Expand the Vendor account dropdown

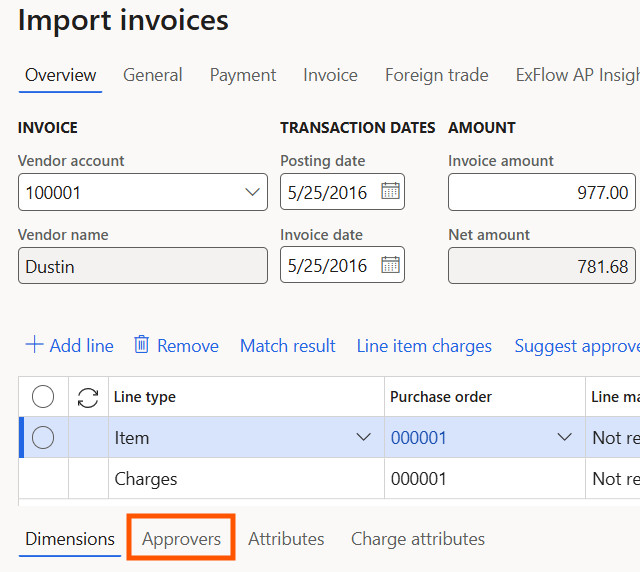coord(252,192)
